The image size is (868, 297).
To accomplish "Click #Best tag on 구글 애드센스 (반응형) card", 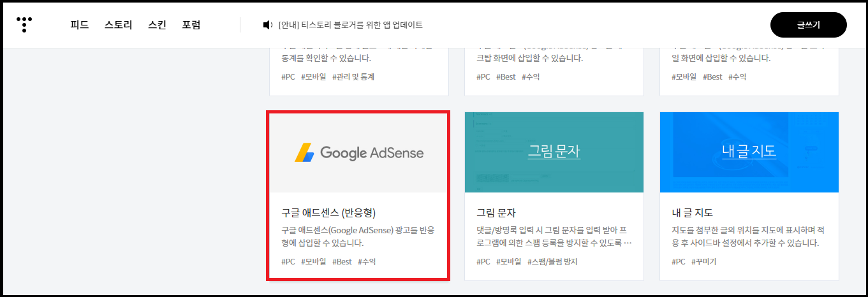I will click(x=342, y=261).
